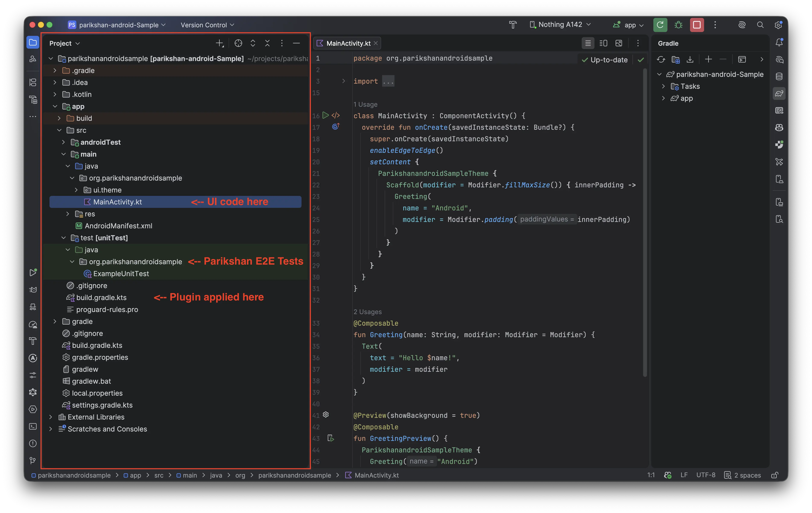Image resolution: width=812 pixels, height=513 pixels.
Task: Click the Build hammer icon in top toolbar
Action: (x=513, y=25)
